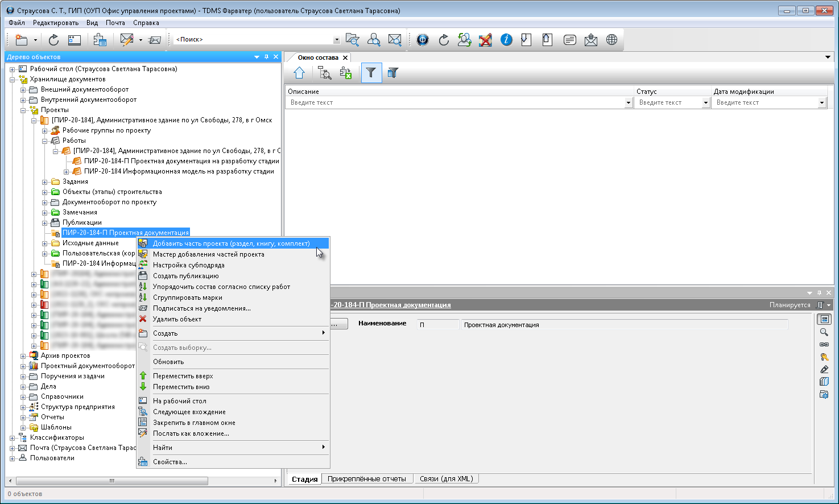839x504 pixels.
Task: Click the 20-184-П Проектная документация header link
Action: [x=391, y=305]
